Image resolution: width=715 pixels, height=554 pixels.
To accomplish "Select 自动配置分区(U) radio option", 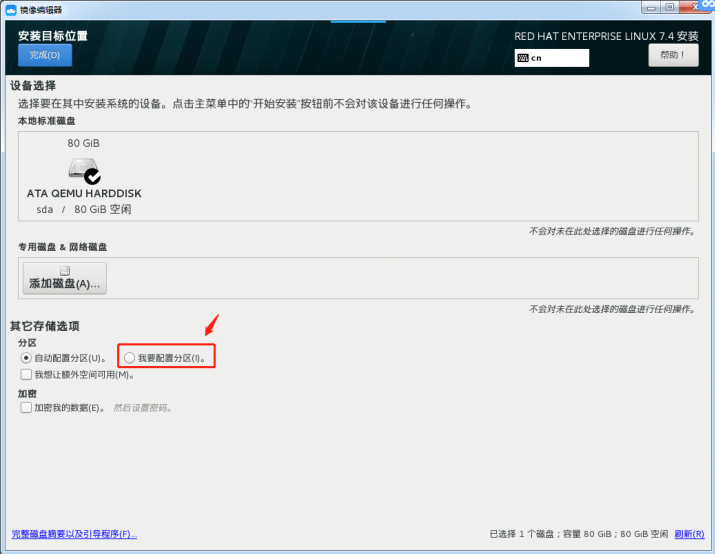I will [x=26, y=357].
